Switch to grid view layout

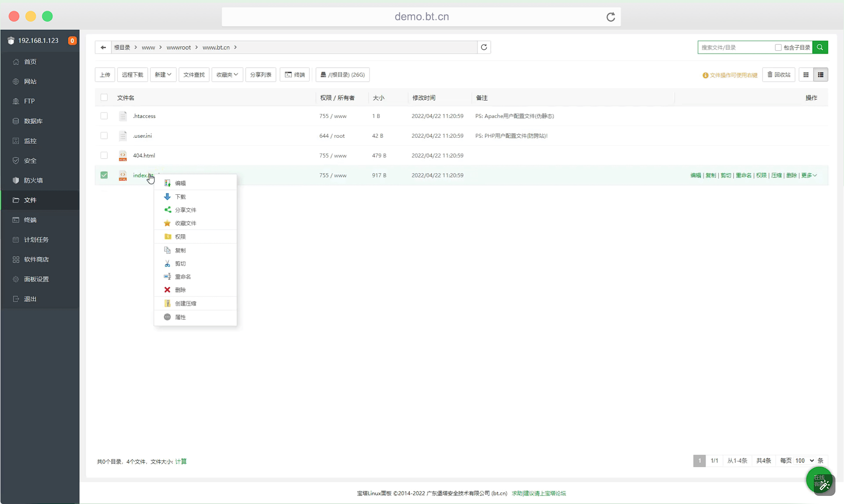click(806, 75)
